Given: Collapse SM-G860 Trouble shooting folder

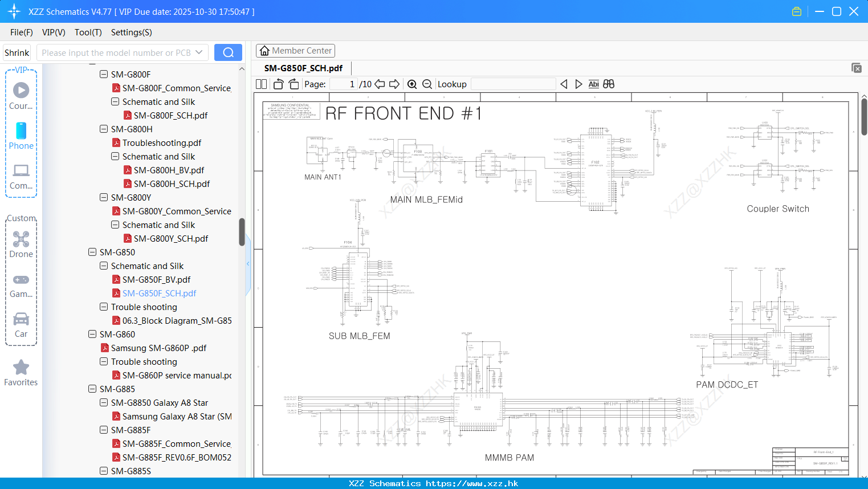Looking at the screenshot, I should point(104,361).
